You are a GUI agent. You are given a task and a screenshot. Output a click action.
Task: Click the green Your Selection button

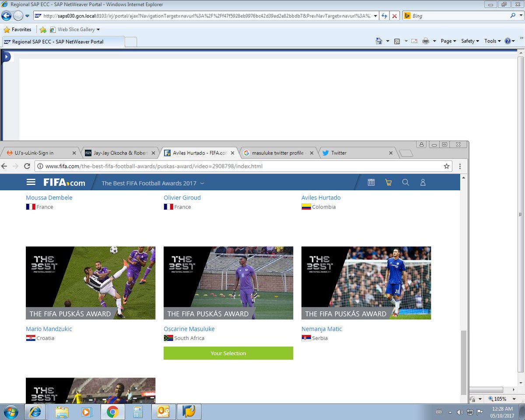[228, 353]
